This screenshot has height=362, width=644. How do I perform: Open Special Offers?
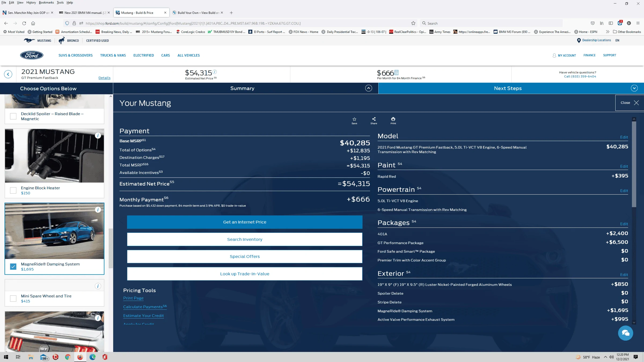point(245,256)
